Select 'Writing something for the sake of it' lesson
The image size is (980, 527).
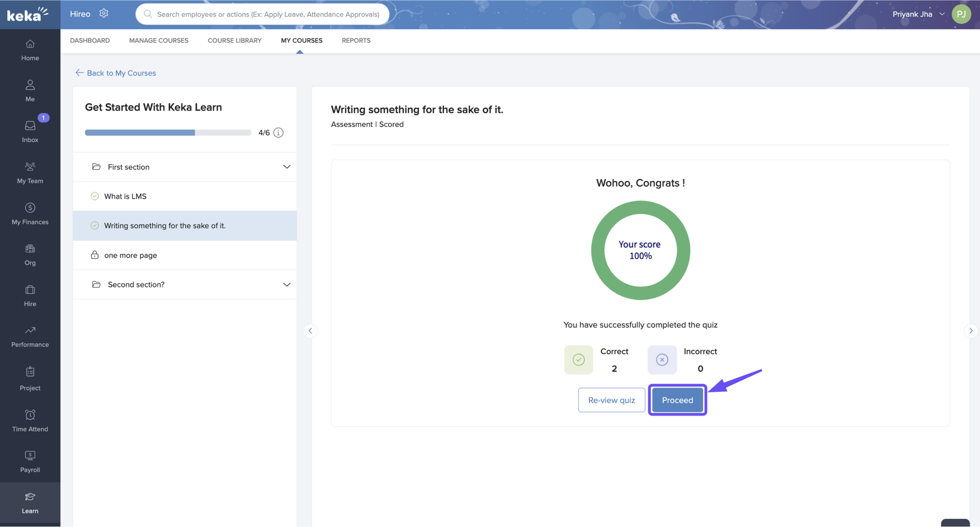coord(165,225)
